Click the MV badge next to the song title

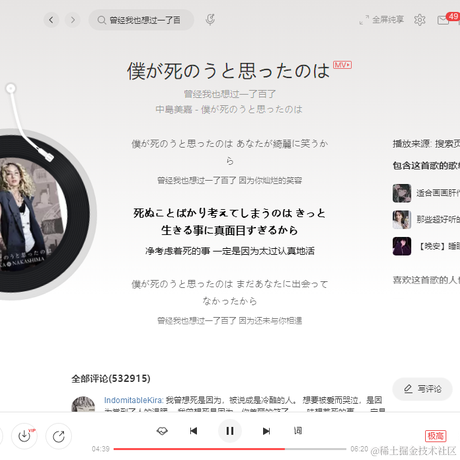click(342, 65)
